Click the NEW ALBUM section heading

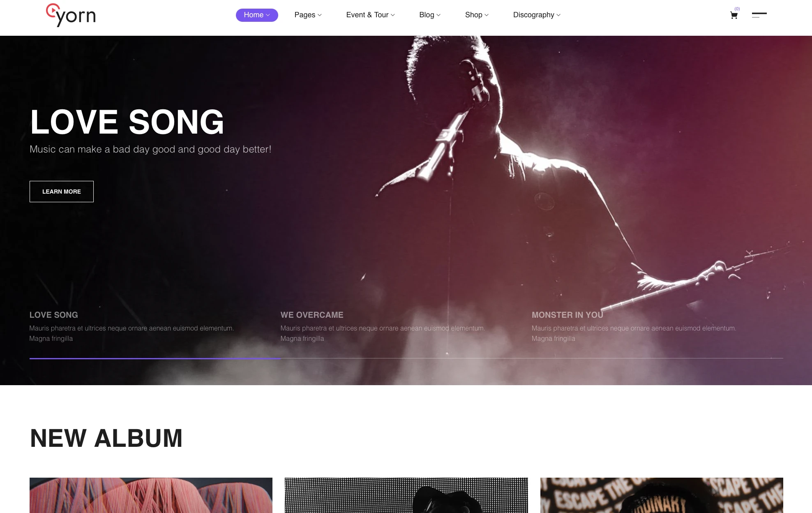[106, 438]
